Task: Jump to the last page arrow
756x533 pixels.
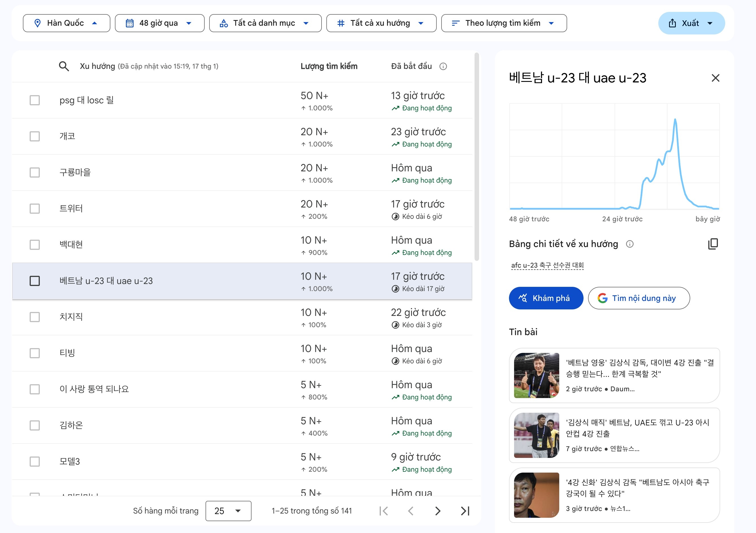Action: [x=465, y=511]
